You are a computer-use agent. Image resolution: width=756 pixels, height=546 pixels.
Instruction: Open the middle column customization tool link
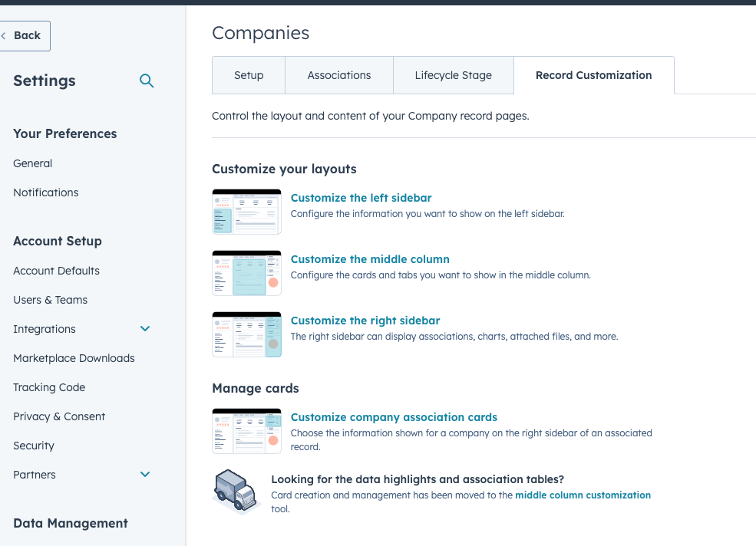click(x=583, y=495)
